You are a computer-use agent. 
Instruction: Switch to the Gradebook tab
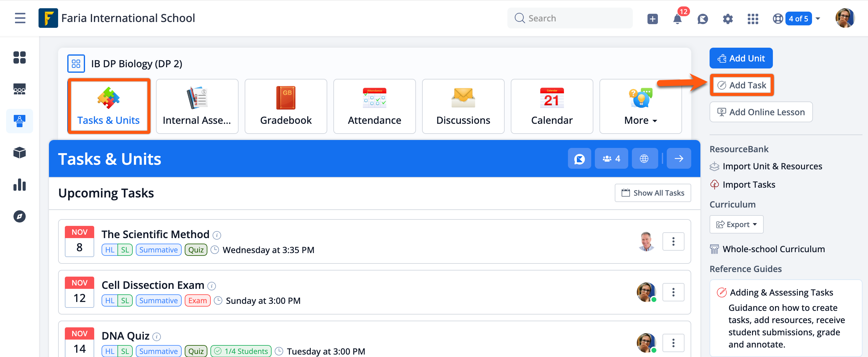286,106
